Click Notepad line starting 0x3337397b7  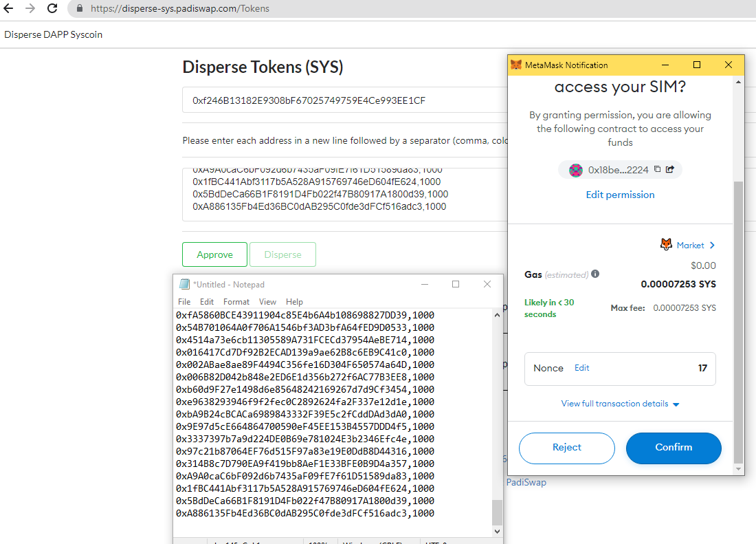tap(304, 439)
